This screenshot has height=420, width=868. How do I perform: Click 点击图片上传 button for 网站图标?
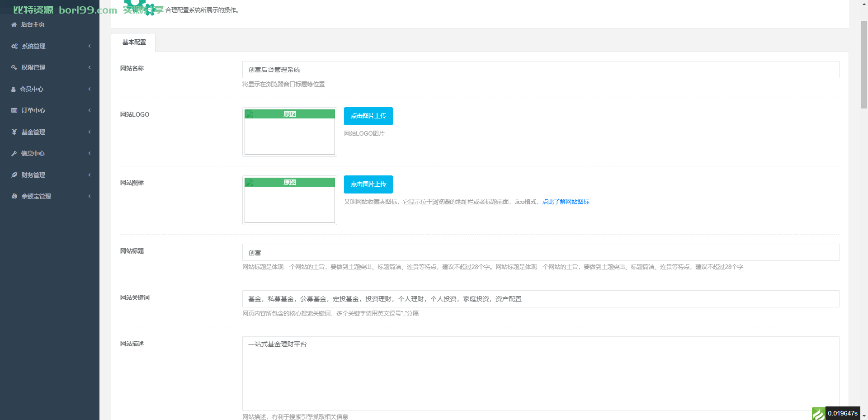coord(368,184)
